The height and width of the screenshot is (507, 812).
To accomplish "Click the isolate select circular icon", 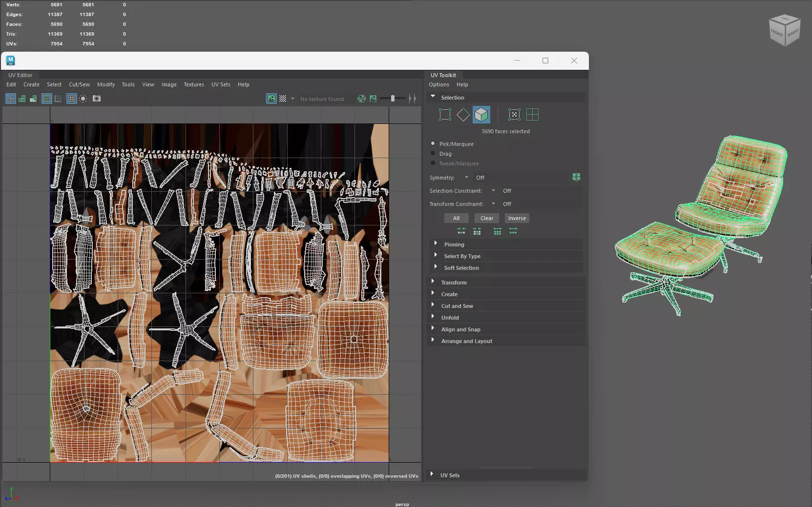I will 83,99.
